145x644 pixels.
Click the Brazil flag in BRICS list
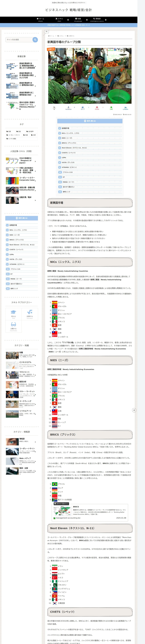coord(55,484)
